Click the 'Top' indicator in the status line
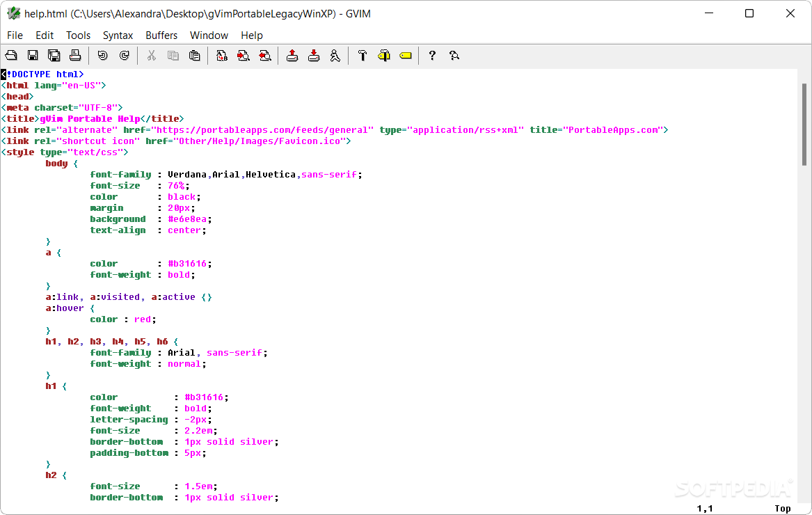Image resolution: width=812 pixels, height=515 pixels. (x=783, y=508)
